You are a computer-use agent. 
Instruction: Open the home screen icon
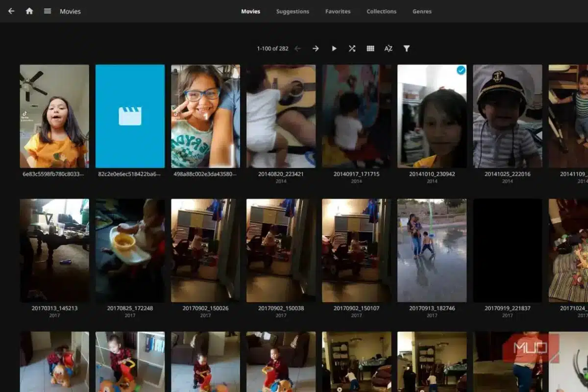tap(29, 11)
